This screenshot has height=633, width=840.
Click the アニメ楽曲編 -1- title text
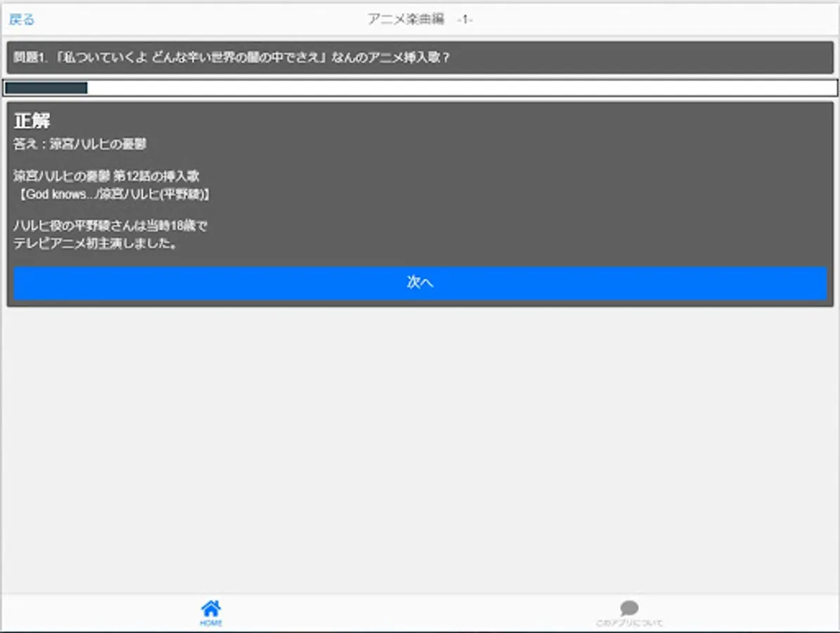click(419, 19)
